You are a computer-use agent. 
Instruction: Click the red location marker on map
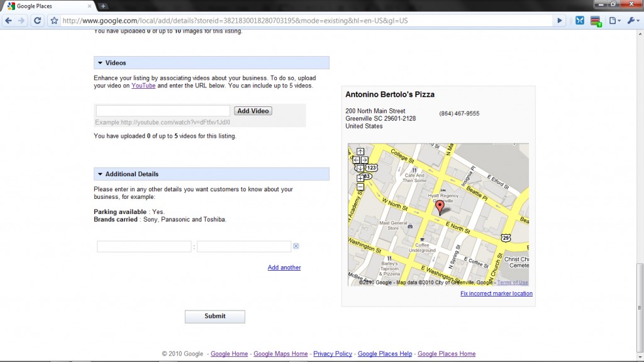(x=440, y=207)
